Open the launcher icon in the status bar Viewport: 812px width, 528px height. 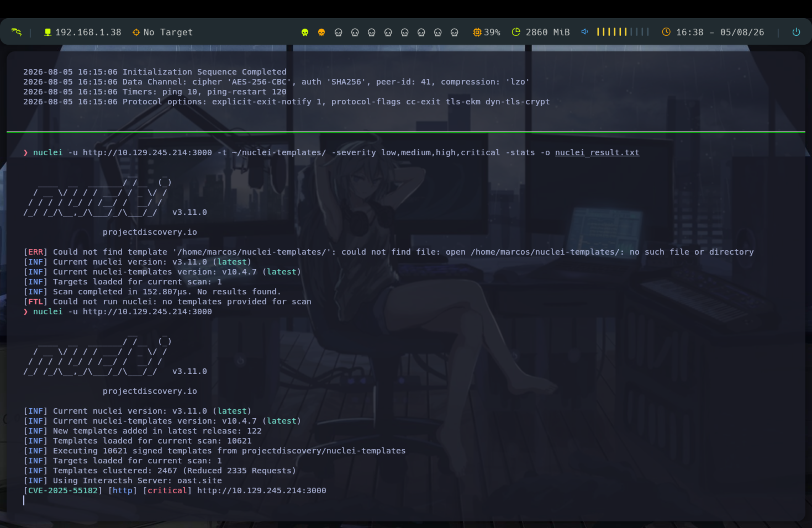16,32
